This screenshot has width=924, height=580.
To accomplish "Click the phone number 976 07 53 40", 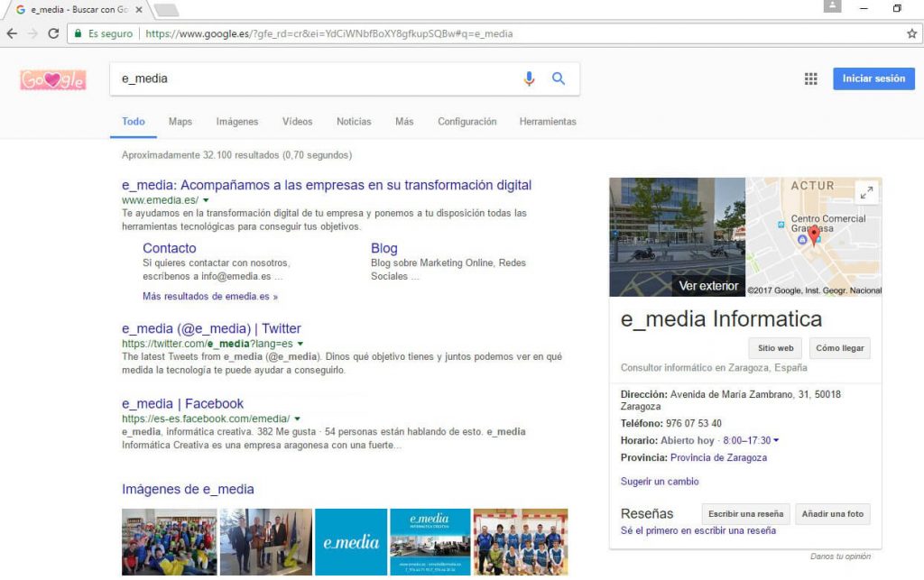I will coord(694,423).
